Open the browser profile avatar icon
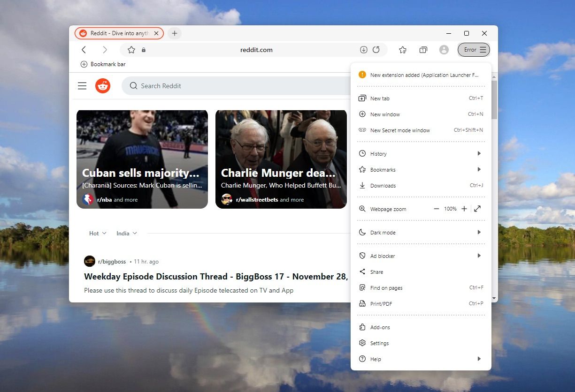Viewport: 575px width, 392px height. pos(444,49)
